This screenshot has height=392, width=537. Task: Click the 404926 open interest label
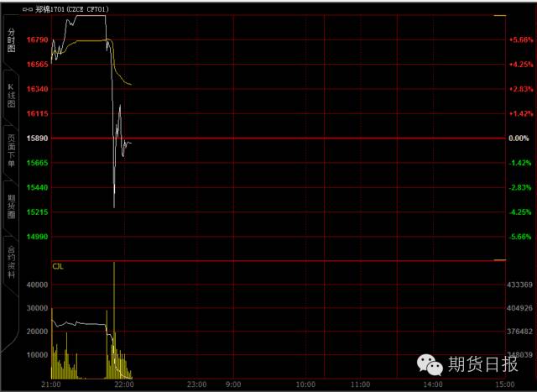(519, 308)
